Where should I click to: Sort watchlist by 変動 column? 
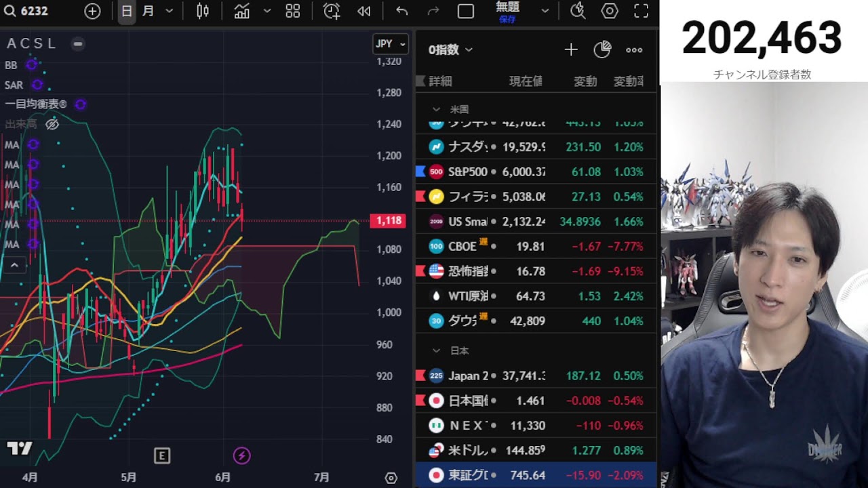coord(585,81)
